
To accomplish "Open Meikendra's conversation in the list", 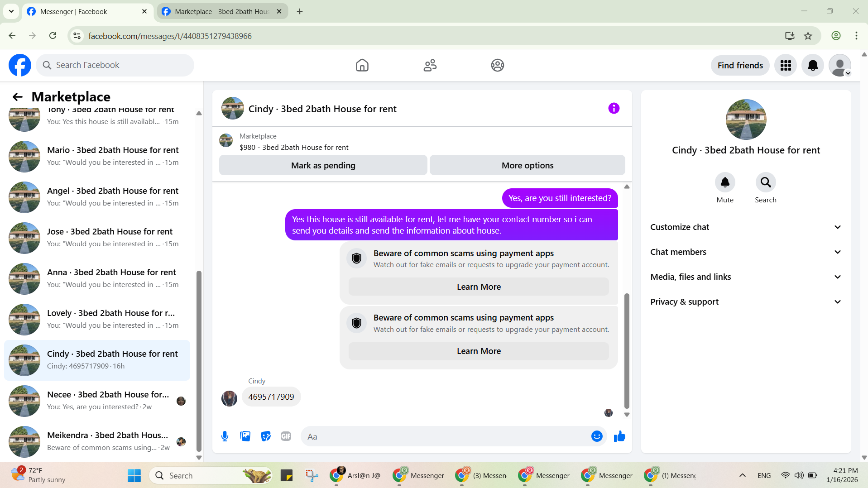I will pyautogui.click(x=97, y=441).
